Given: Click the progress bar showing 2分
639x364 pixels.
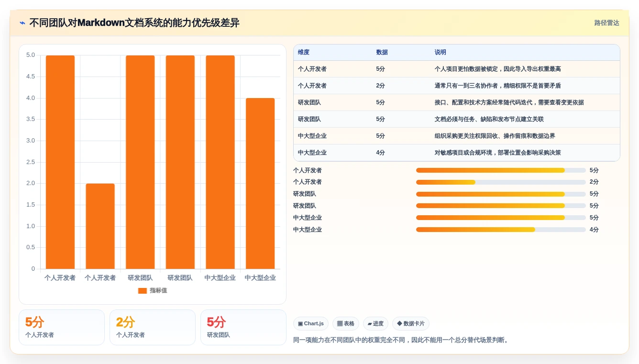Looking at the screenshot, I should point(501,182).
